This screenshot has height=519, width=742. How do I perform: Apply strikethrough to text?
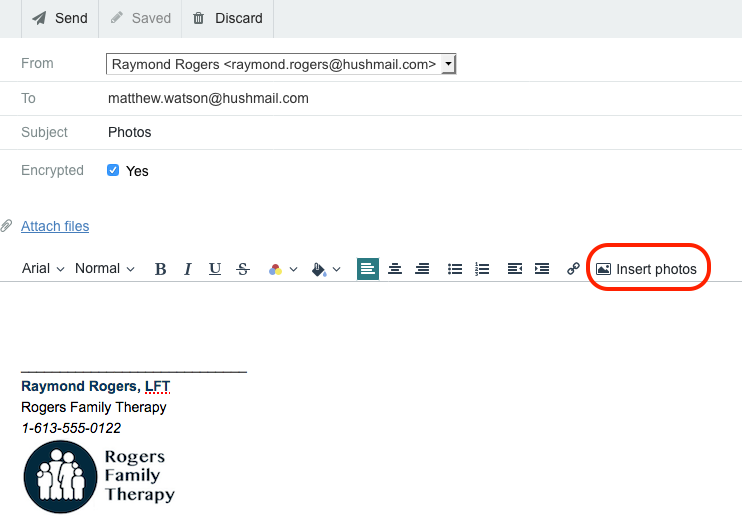pos(243,269)
